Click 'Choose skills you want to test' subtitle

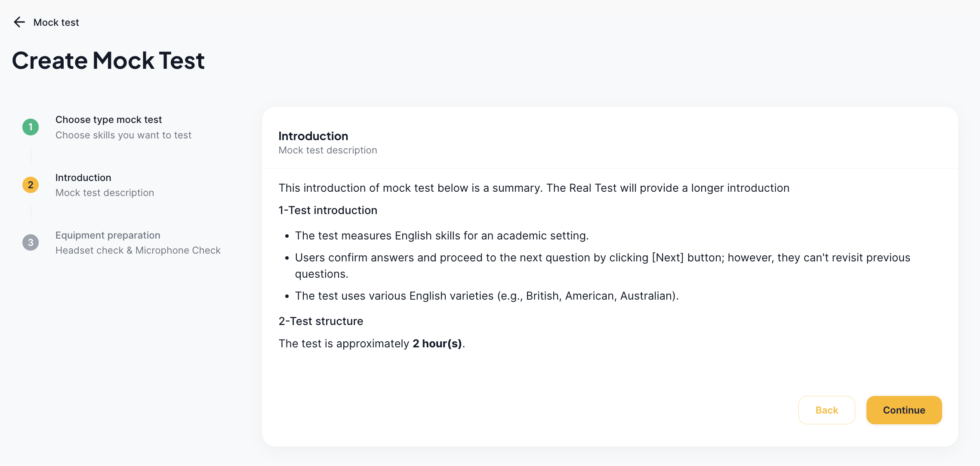(123, 135)
